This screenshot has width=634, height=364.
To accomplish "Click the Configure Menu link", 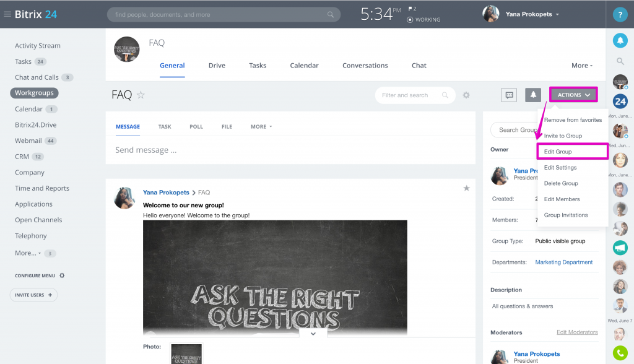I will (x=35, y=275).
